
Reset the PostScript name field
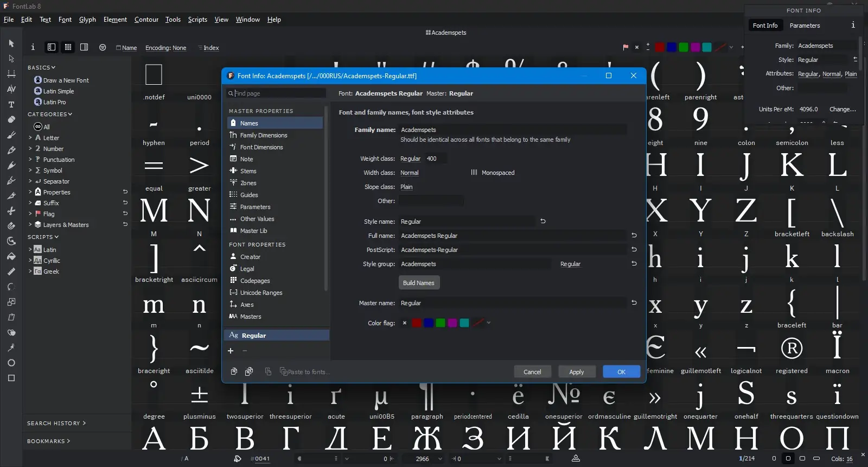(634, 249)
